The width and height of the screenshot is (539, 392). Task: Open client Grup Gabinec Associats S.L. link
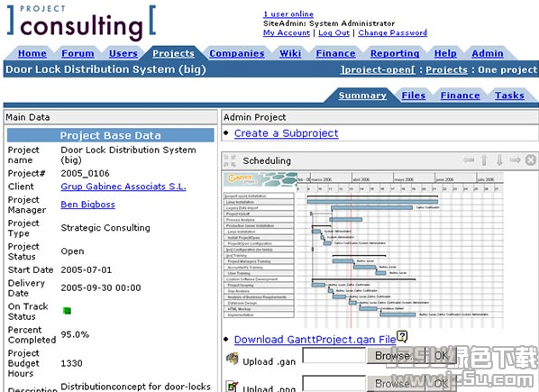coord(123,187)
